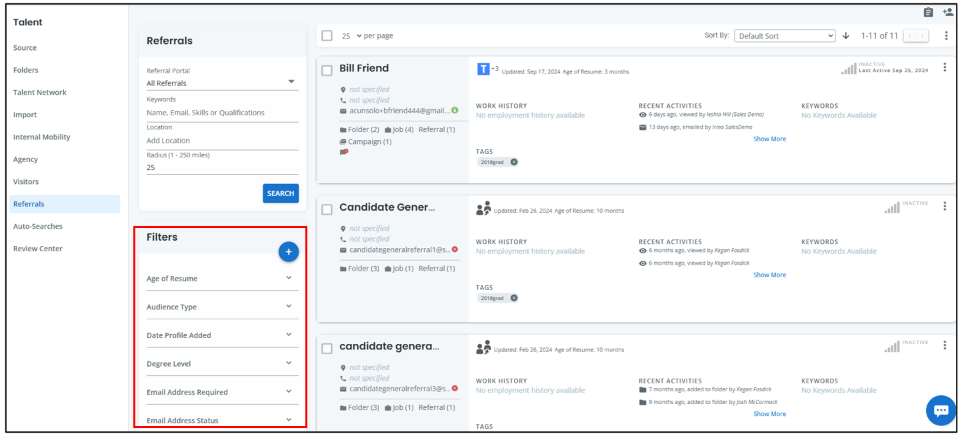The width and height of the screenshot is (959, 438).
Task: Click Bill Friend's activity signal bars icon
Action: 849,69
